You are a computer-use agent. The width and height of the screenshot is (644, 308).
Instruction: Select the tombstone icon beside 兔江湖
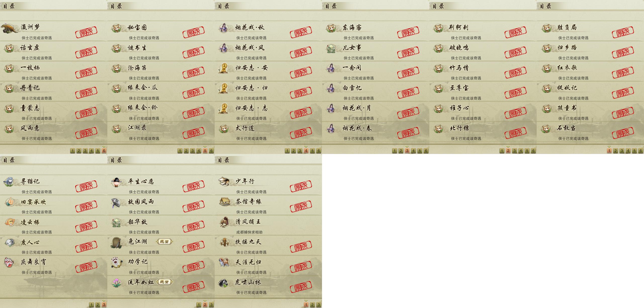click(117, 243)
